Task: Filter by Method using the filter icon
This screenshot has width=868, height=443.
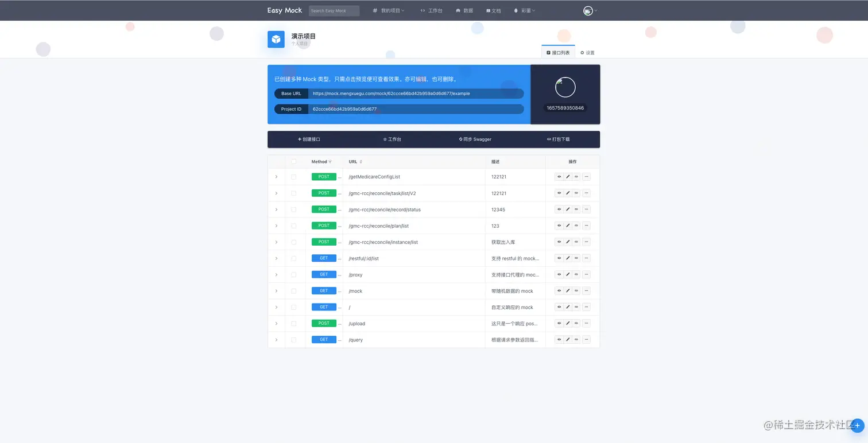Action: (330, 162)
